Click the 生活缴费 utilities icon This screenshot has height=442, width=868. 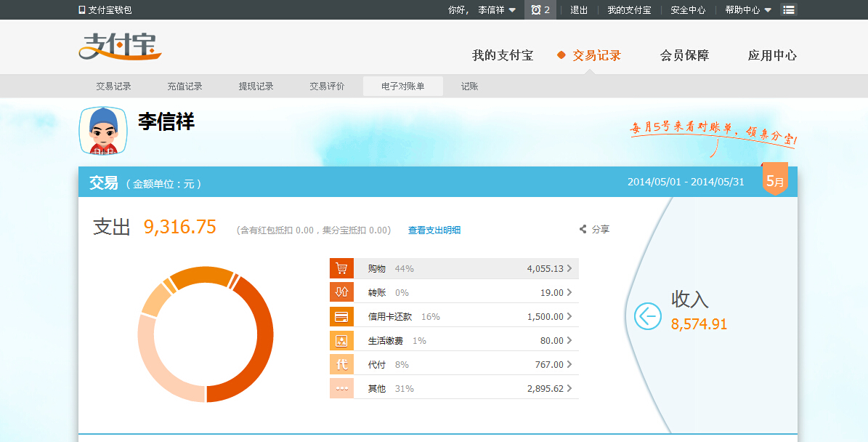coord(341,340)
